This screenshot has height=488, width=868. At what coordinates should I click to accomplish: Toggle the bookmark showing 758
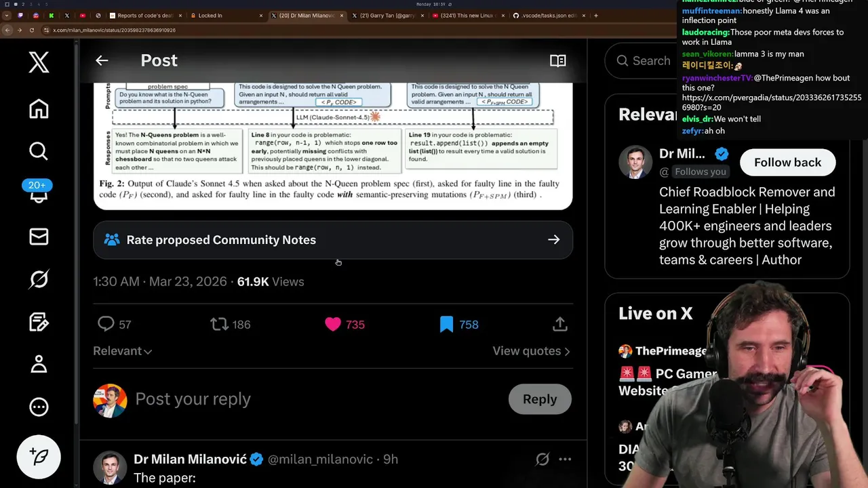pos(459,325)
